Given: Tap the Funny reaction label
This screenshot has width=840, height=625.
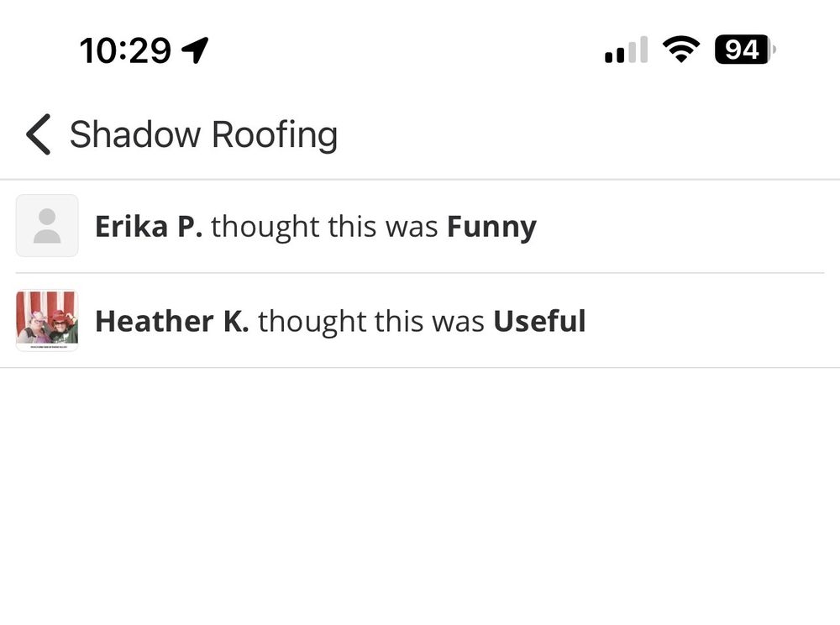Looking at the screenshot, I should pos(491,225).
